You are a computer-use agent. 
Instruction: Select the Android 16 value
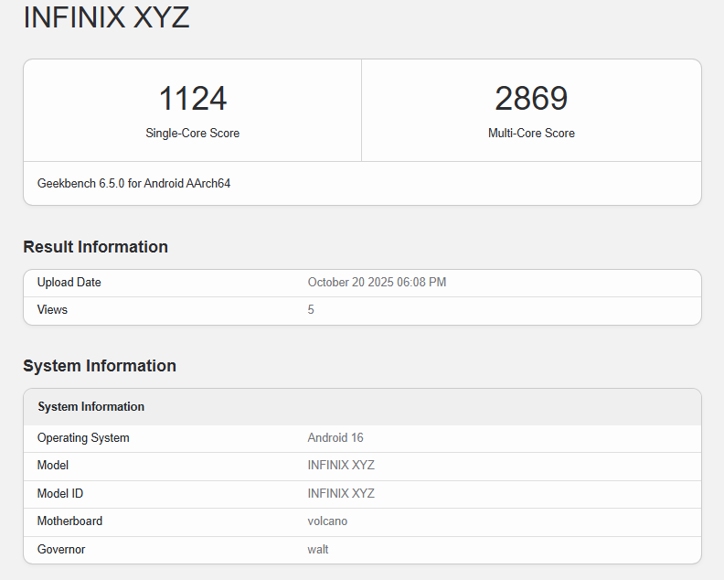coord(335,438)
